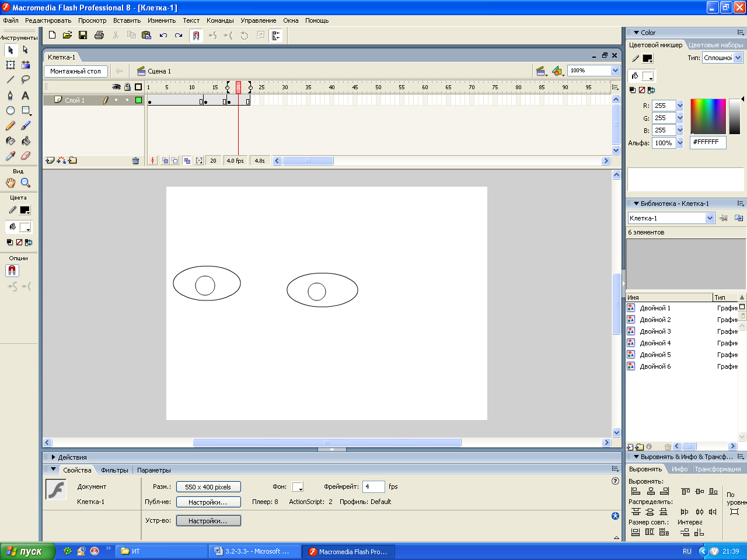The height and width of the screenshot is (560, 747).
Task: Select the Pencil tool
Action: [11, 125]
